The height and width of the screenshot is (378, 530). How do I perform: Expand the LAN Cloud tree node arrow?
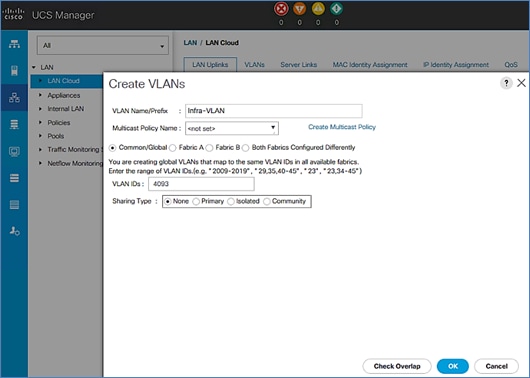coord(41,81)
